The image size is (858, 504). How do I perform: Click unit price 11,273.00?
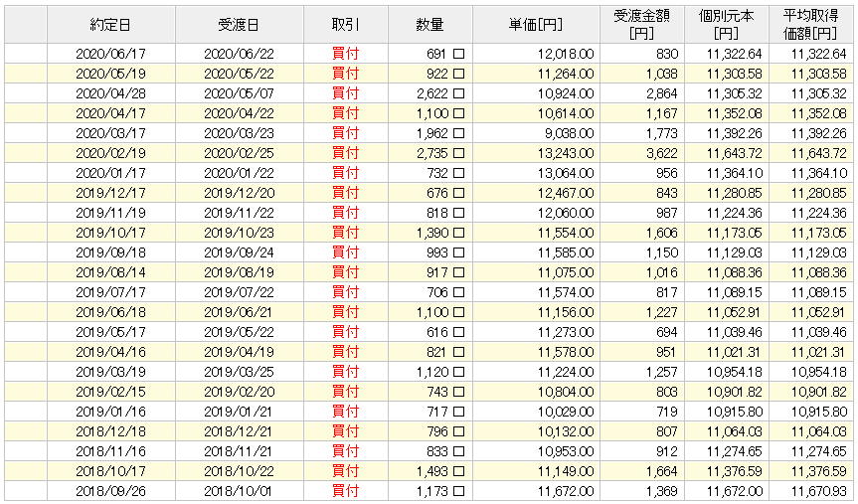click(566, 332)
